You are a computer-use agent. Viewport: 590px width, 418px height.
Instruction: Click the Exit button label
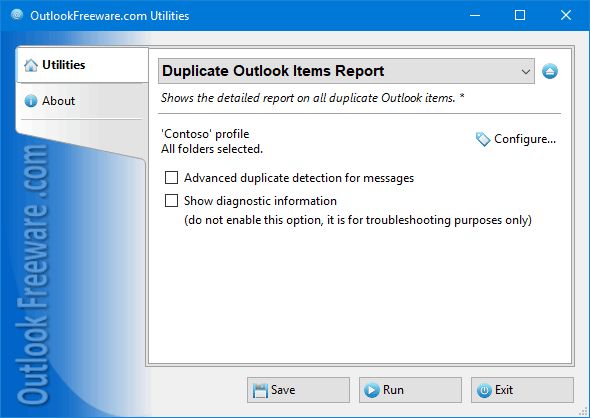[x=503, y=390]
